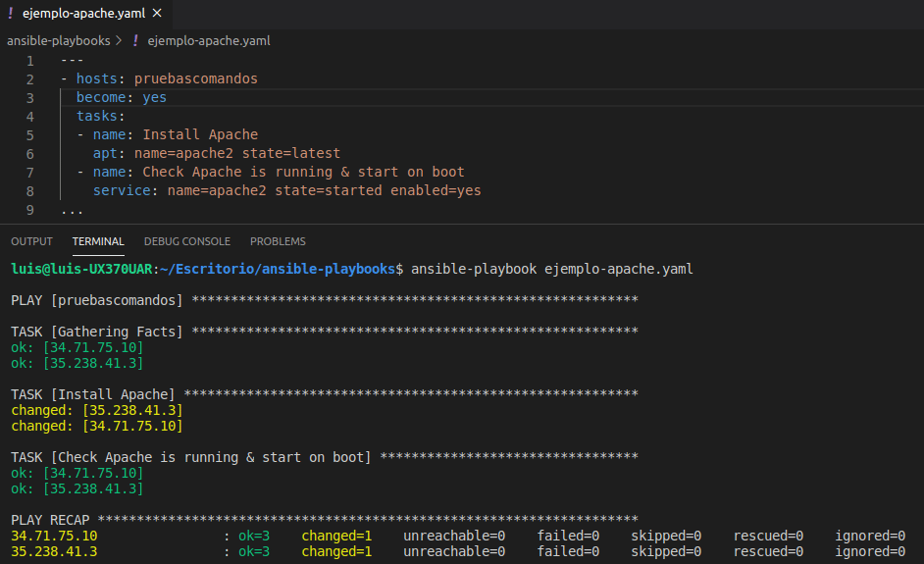Click ejemplo-apache.yaml in the breadcrumb
Screen dimensions: 924x564
(x=209, y=40)
